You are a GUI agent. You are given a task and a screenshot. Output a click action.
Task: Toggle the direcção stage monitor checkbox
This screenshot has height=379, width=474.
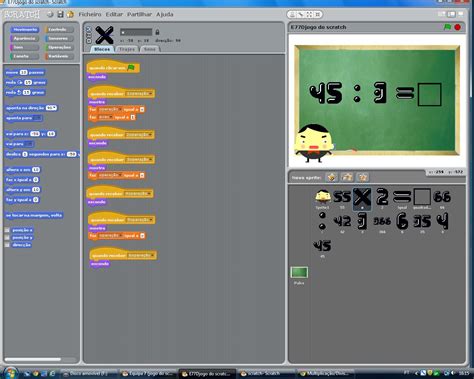click(7, 245)
